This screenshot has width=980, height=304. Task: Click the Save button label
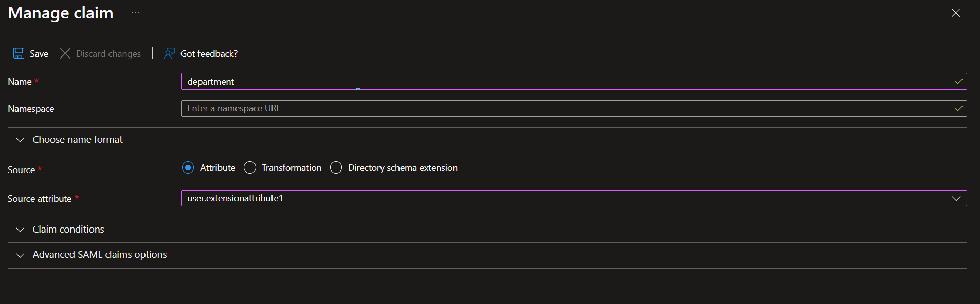[39, 54]
